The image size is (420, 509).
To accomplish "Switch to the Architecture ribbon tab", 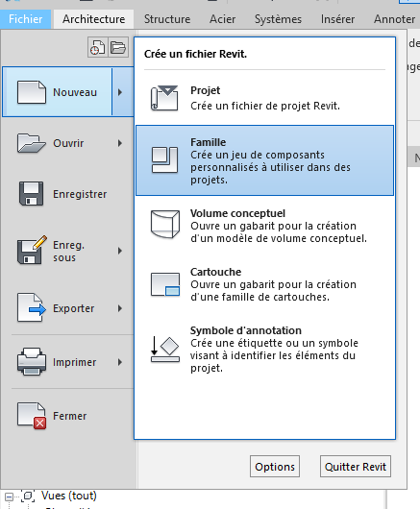I will 93,19.
